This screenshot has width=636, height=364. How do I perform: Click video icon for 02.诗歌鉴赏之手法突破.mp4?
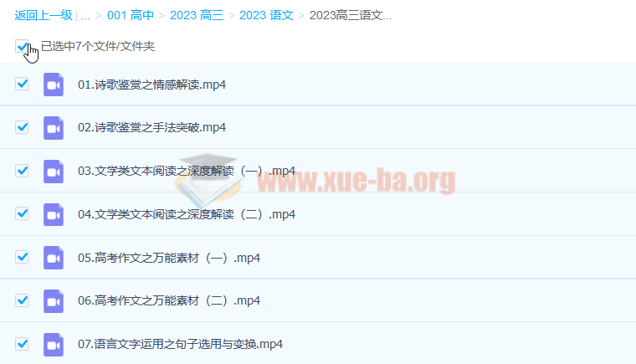point(54,128)
